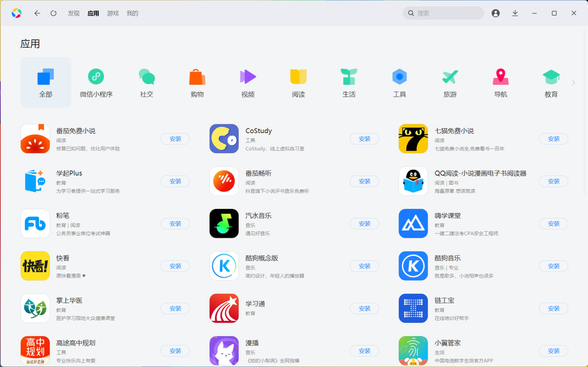Screen dimensions: 588x367
Task: Open the CoStudy app icon
Action: click(x=224, y=138)
